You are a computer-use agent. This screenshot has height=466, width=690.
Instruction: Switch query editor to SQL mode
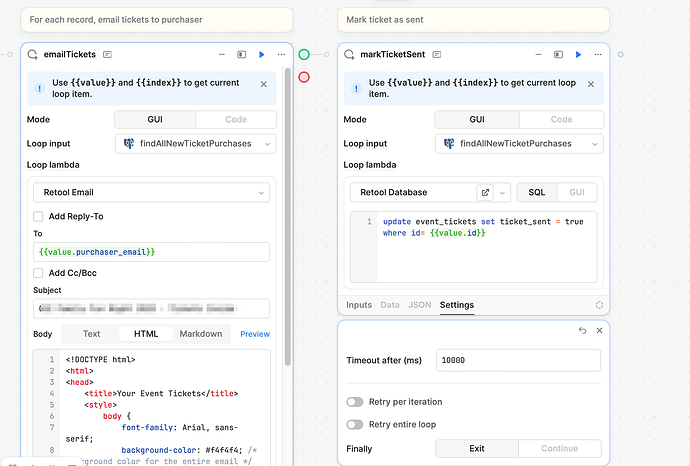[537, 192]
